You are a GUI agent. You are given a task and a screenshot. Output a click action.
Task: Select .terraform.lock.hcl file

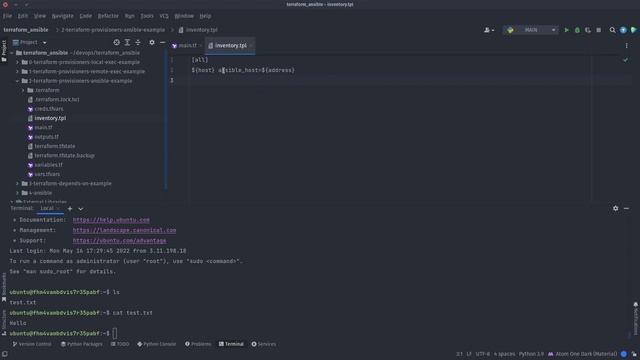coord(57,100)
